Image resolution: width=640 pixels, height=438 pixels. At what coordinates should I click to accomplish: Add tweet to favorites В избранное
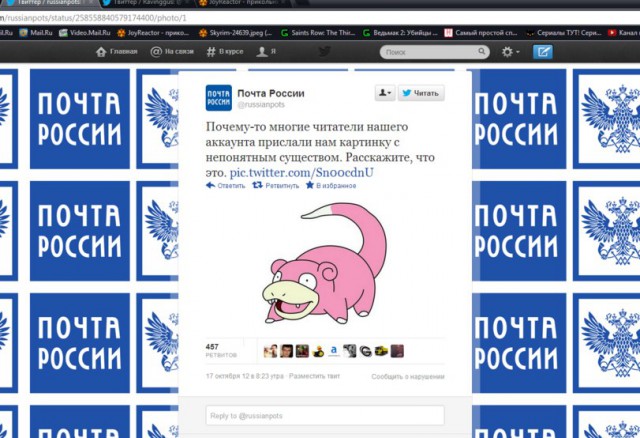click(331, 186)
